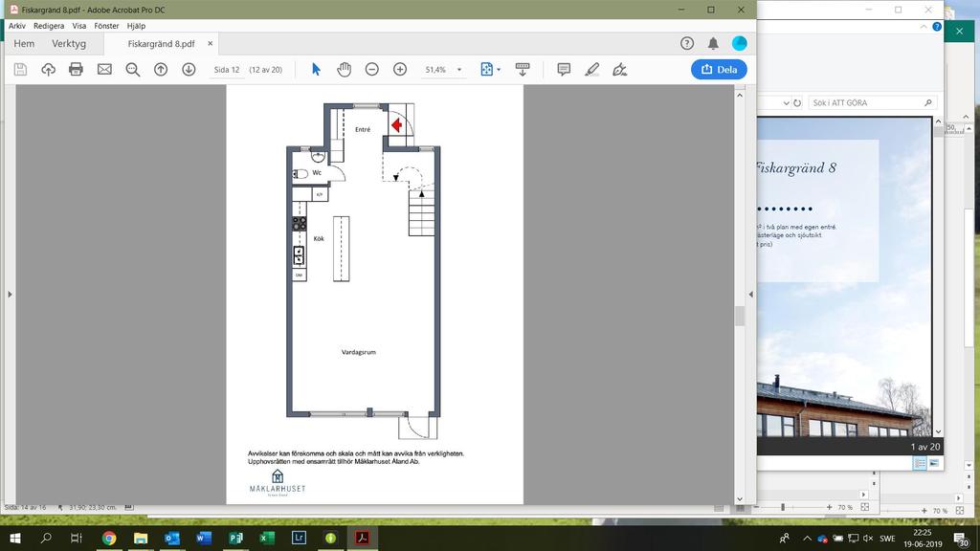
Task: Open the Hjälp menu
Action: click(136, 26)
